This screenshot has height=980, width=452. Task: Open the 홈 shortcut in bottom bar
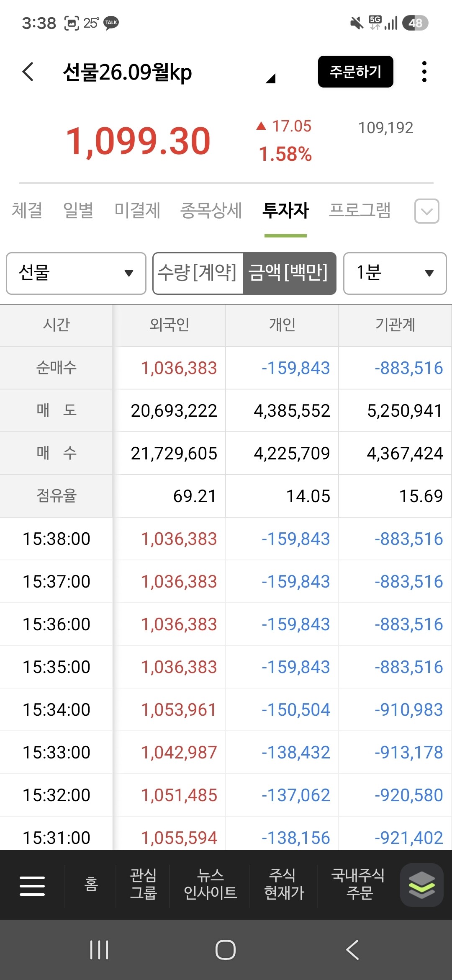[91, 885]
